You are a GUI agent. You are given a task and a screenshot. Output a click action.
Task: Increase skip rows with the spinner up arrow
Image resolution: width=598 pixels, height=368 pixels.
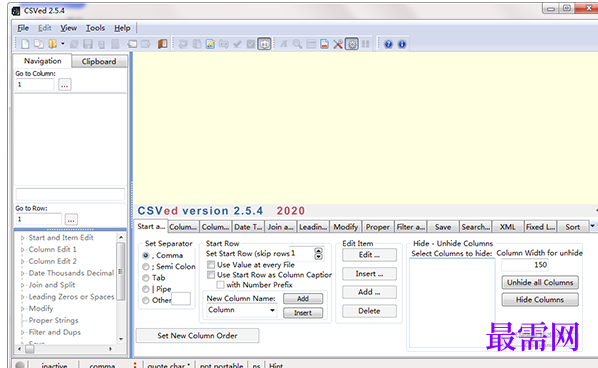318,251
